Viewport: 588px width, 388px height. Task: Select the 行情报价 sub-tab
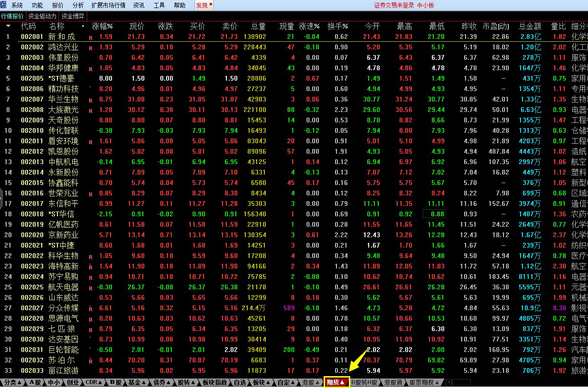point(12,16)
